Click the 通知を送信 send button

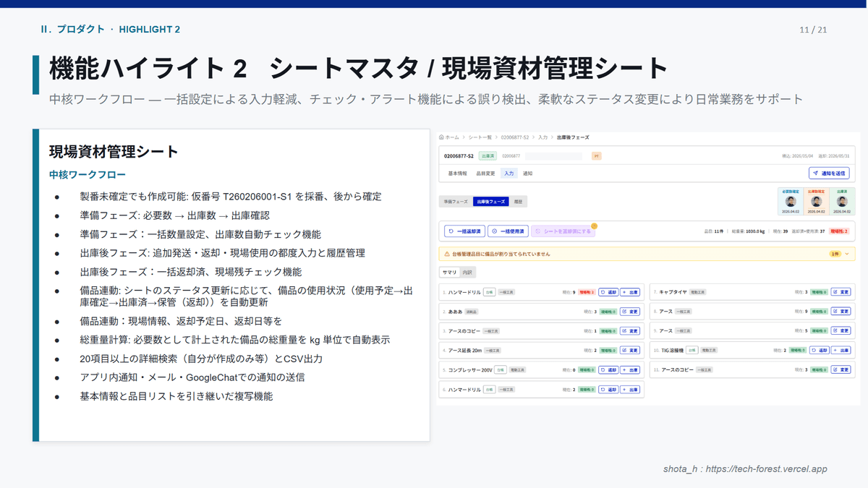tap(828, 174)
